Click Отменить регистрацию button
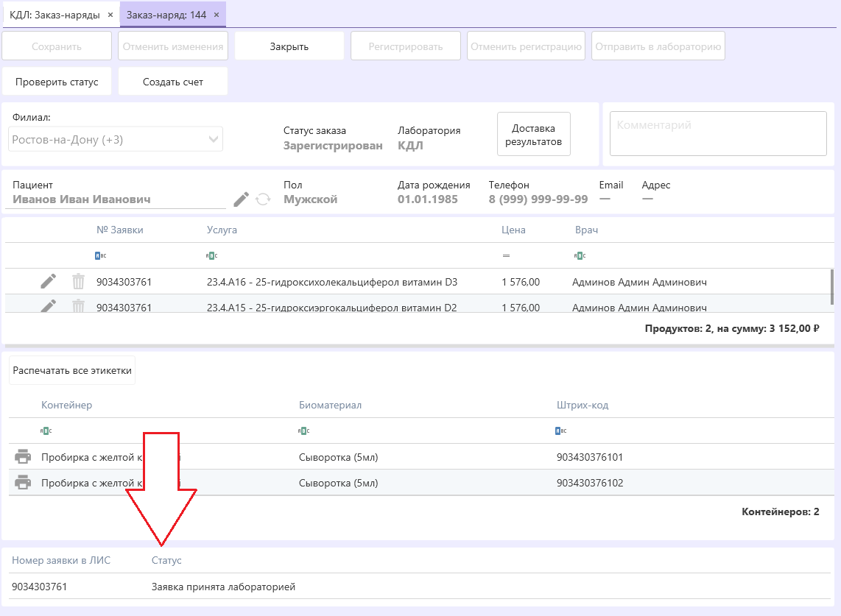Image resolution: width=841 pixels, height=616 pixels. click(x=526, y=46)
